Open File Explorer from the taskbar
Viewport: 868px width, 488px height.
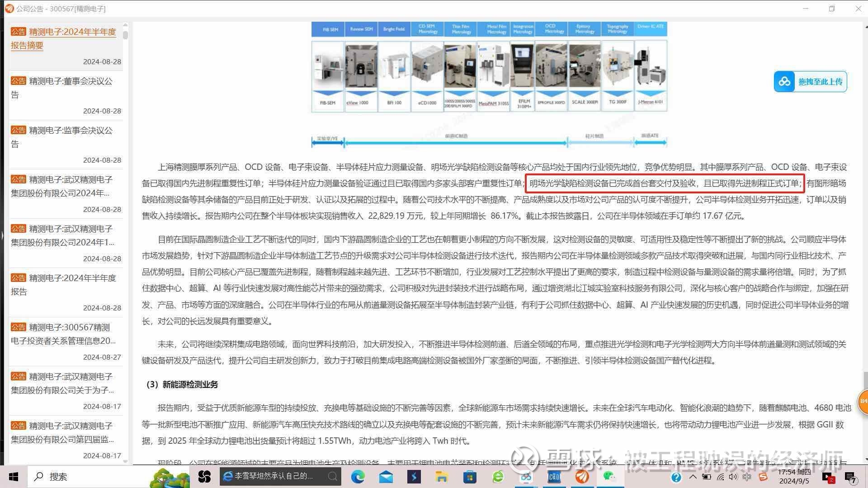[442, 477]
